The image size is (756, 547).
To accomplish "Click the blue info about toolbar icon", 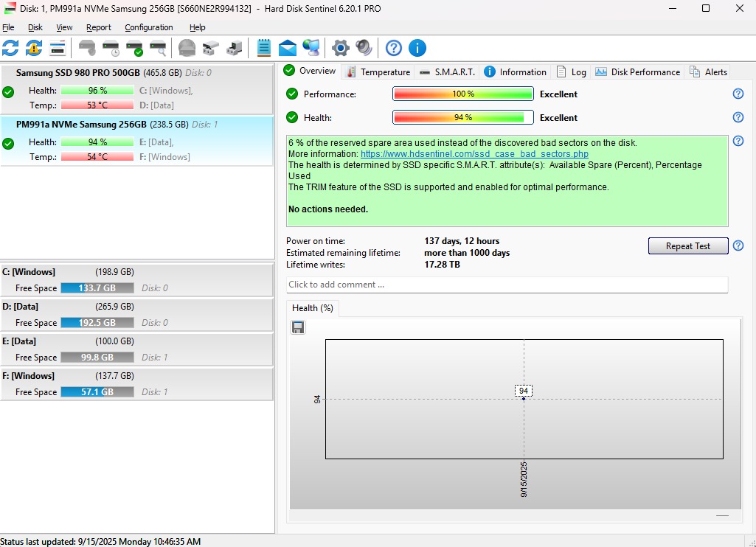I will click(x=417, y=48).
